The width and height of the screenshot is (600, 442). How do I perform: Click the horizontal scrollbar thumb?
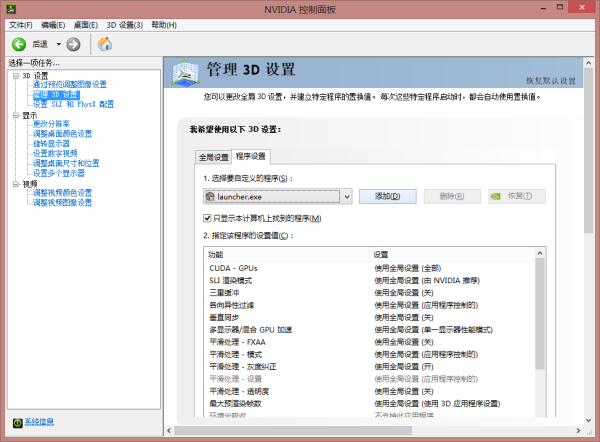pos(293,431)
